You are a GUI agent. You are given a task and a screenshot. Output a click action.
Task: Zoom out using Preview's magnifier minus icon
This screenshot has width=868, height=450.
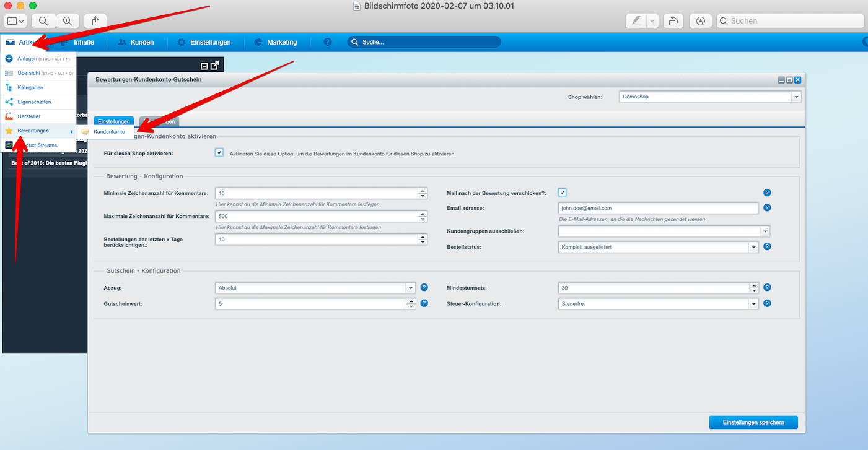tap(43, 20)
